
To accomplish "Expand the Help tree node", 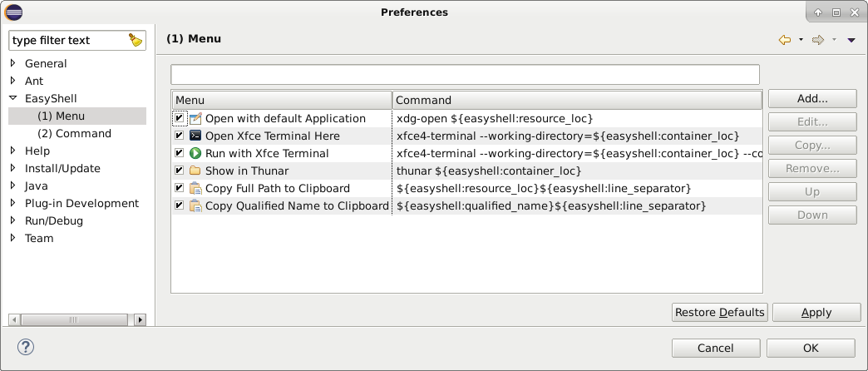I will tap(13, 150).
